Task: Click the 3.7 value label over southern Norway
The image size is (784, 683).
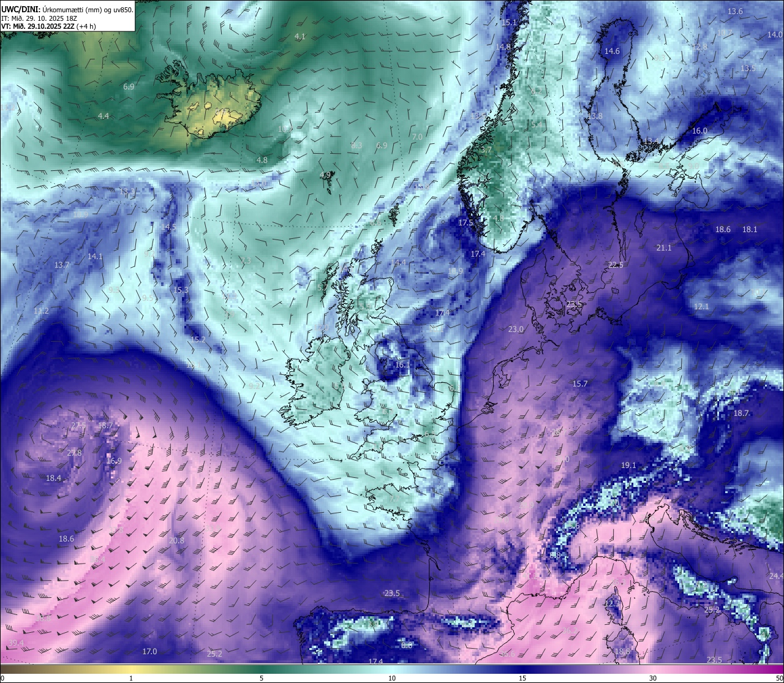Action: coord(486,149)
